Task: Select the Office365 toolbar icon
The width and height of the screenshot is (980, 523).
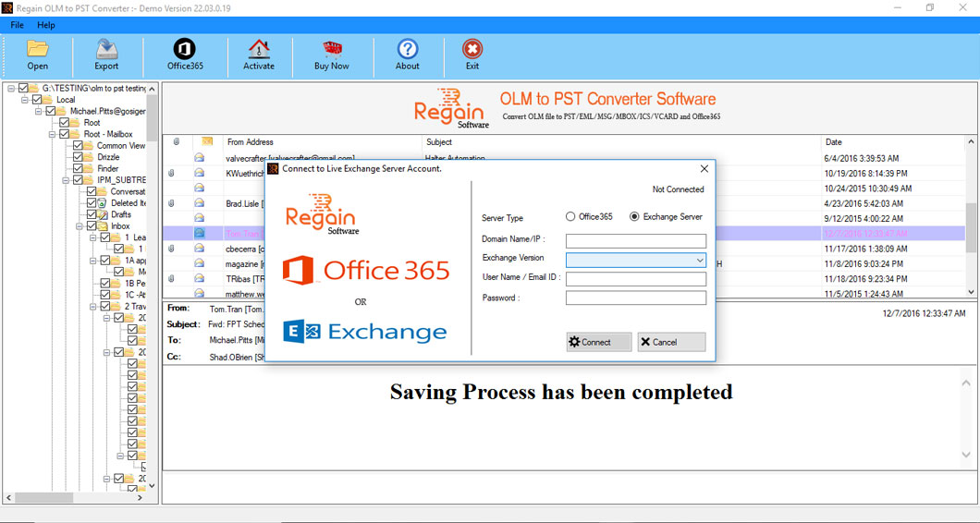Action: pos(184,49)
